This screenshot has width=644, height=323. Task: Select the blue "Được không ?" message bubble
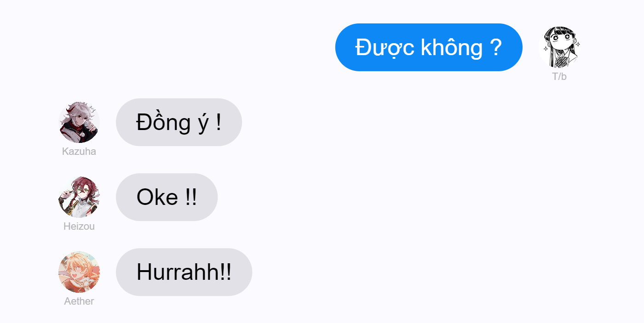(x=429, y=47)
